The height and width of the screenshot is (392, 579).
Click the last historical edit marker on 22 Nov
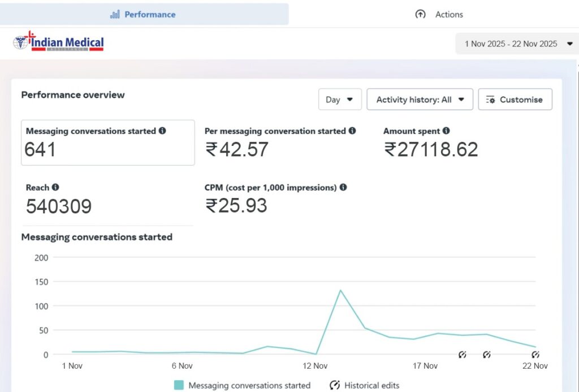(x=535, y=355)
